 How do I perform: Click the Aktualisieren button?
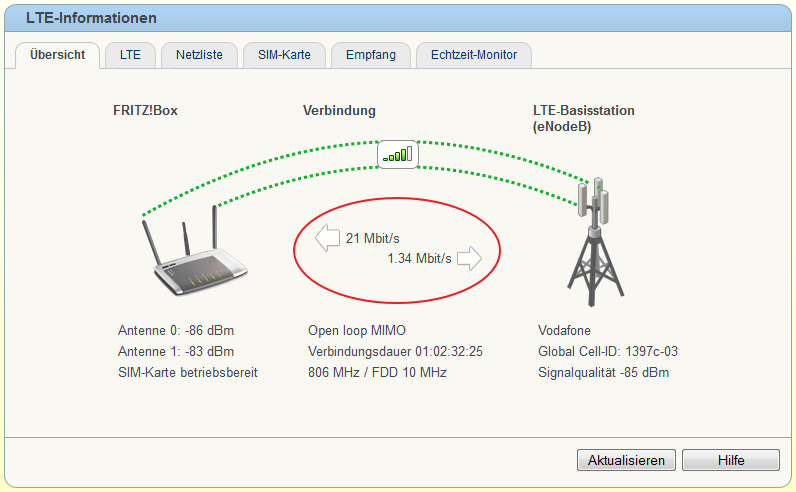click(626, 460)
